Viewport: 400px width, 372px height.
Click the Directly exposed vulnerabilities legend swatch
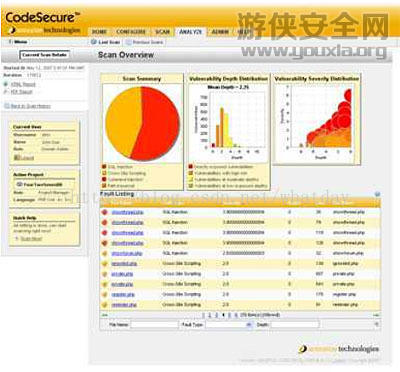[x=191, y=167]
